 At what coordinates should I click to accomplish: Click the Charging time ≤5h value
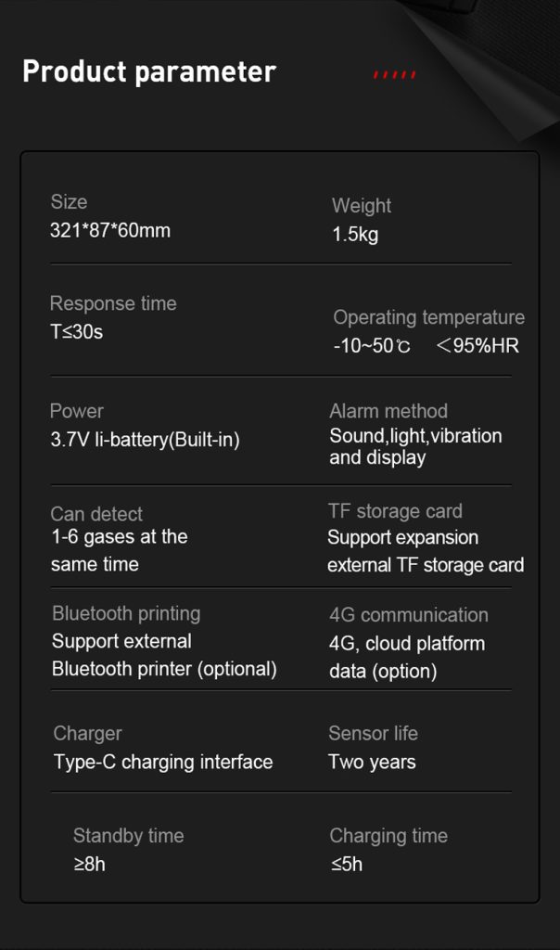coord(346,865)
